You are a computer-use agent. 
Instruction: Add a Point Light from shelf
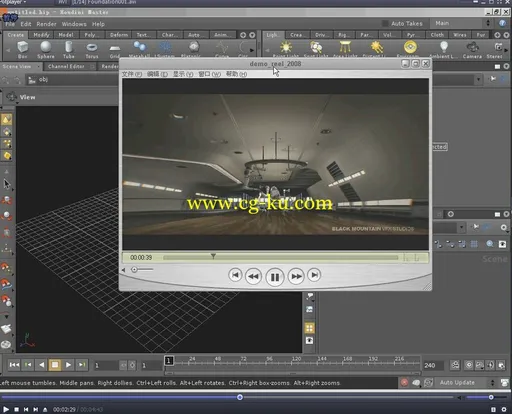pyautogui.click(x=286, y=49)
